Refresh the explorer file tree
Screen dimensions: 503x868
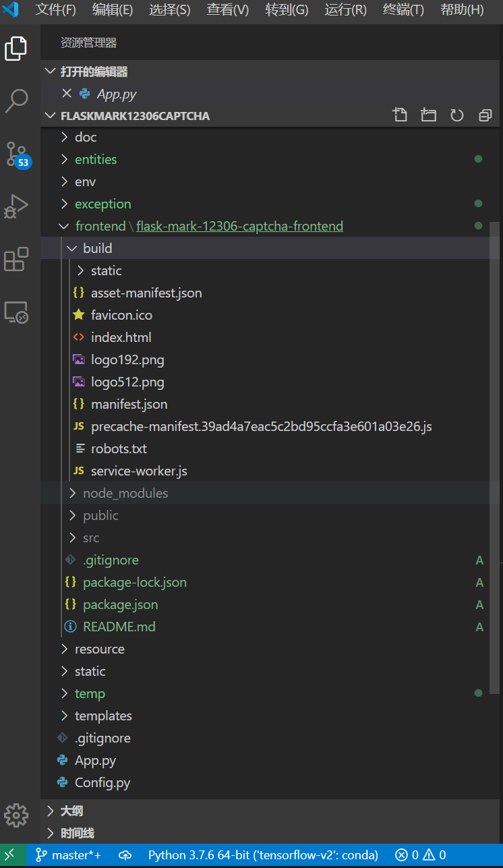[457, 115]
